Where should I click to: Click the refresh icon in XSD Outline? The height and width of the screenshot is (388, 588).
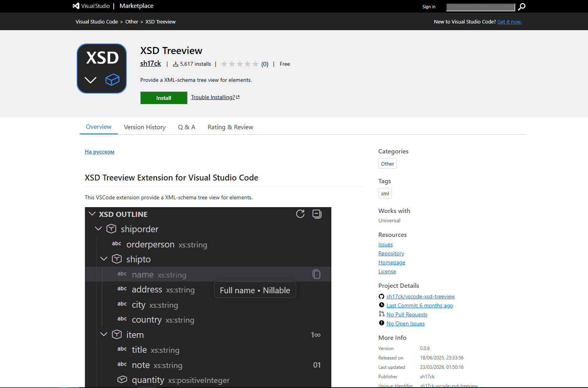point(300,214)
